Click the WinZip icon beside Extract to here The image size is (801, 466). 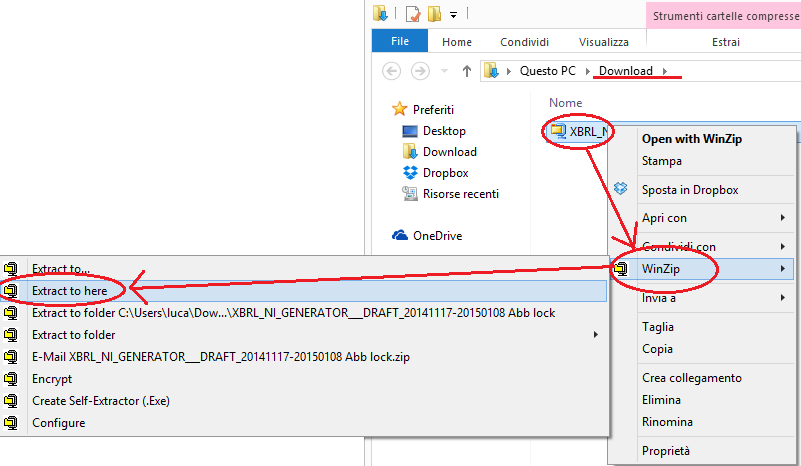point(11,291)
